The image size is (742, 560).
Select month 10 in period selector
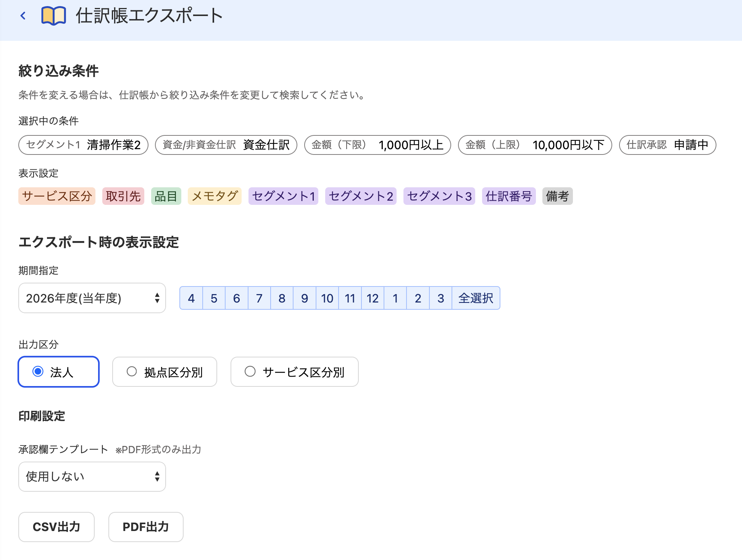pyautogui.click(x=327, y=298)
